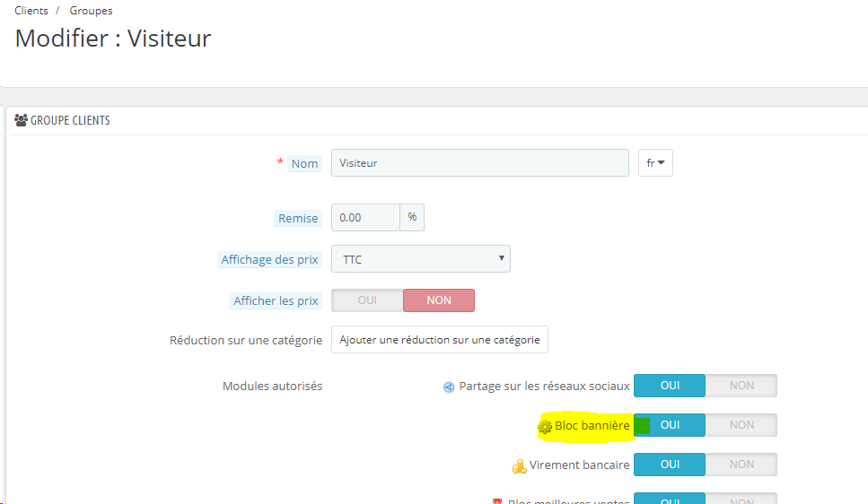Screen dimensions: 868x504
Task: Click the percent sign addon of Remise
Action: [x=412, y=217]
